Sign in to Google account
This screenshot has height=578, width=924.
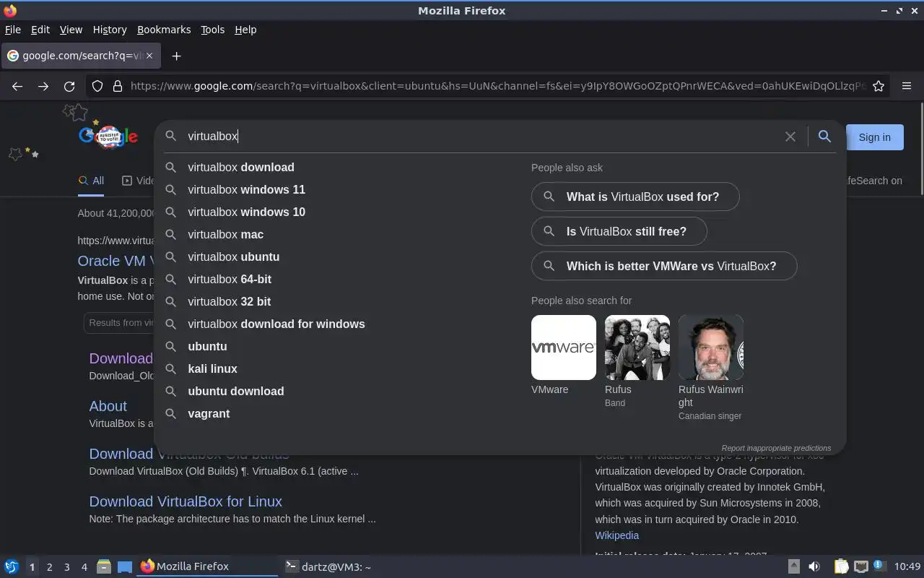(874, 137)
